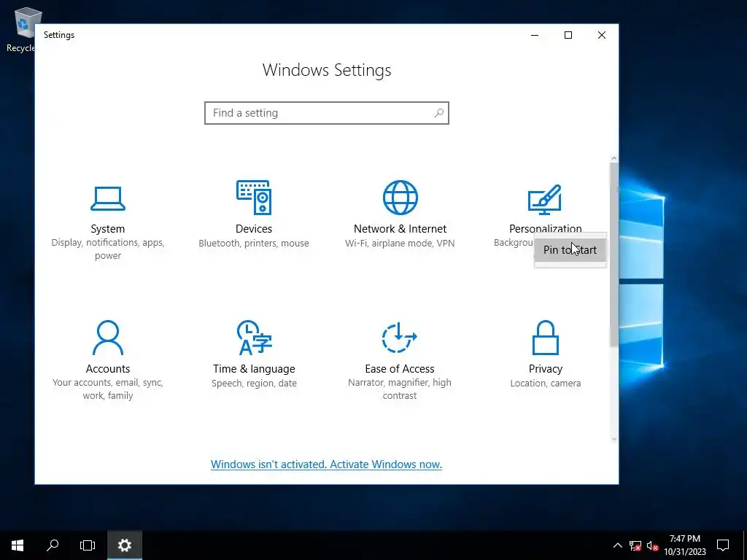The height and width of the screenshot is (560, 747).
Task: Click 'Wi-Fi, airplane mode, VPN' description
Action: [400, 243]
